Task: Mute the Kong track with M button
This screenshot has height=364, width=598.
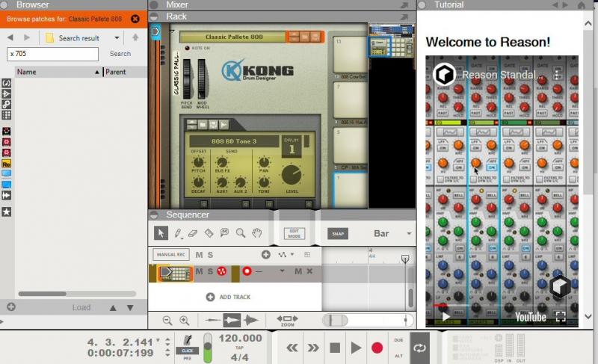Action: [199, 271]
